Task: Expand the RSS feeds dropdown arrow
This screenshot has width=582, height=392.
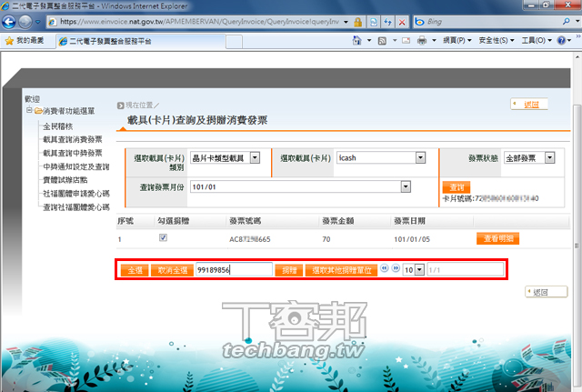Action: [x=394, y=40]
